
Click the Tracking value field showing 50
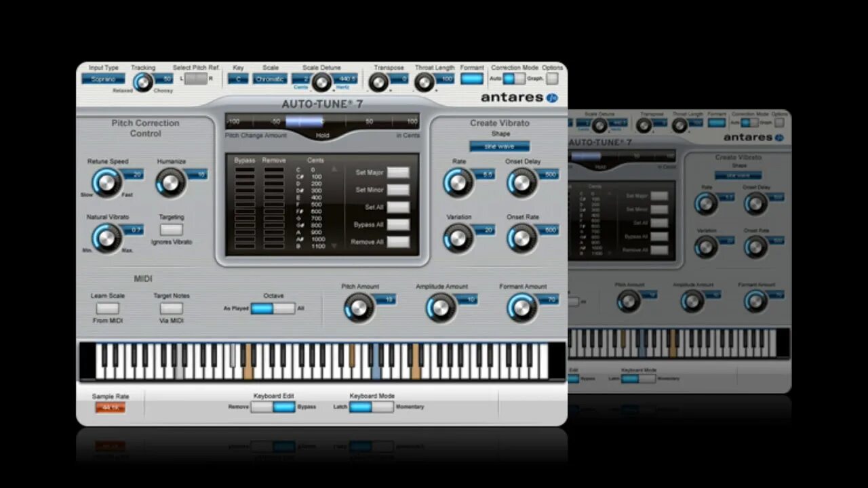click(x=163, y=79)
